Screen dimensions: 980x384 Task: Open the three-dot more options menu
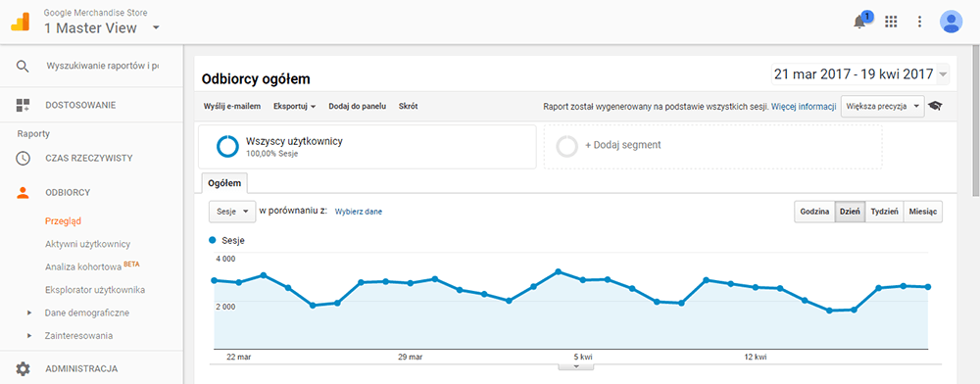pyautogui.click(x=919, y=22)
